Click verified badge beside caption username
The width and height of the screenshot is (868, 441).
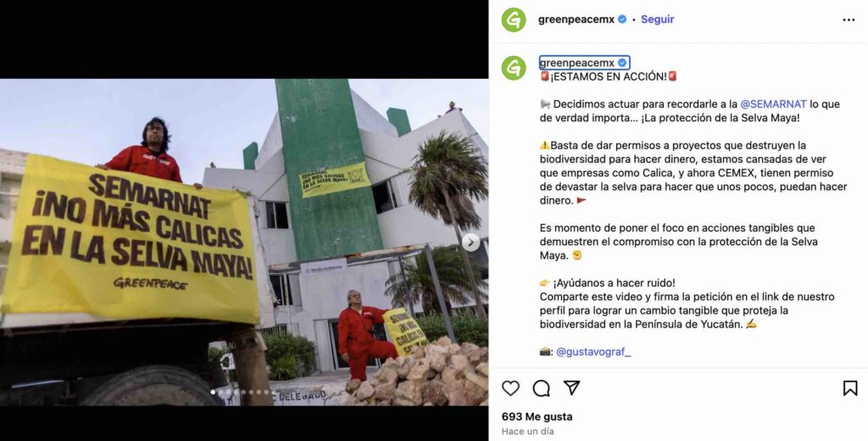pyautogui.click(x=622, y=63)
